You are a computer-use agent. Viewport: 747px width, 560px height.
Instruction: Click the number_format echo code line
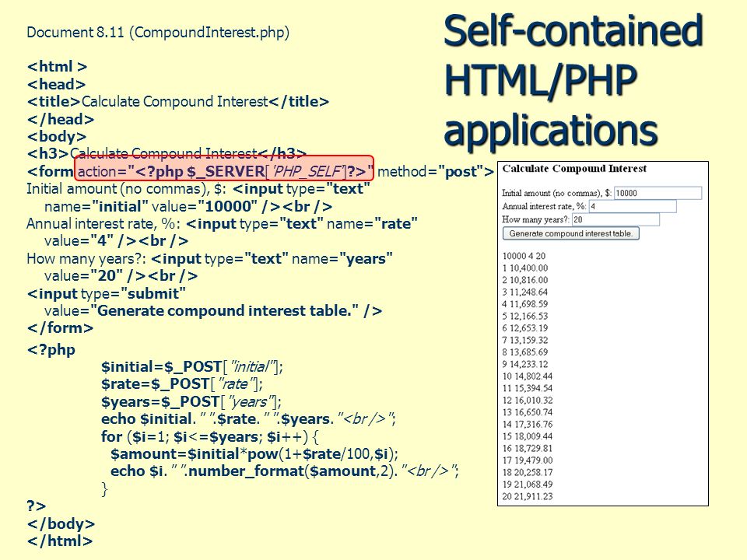pyautogui.click(x=285, y=471)
